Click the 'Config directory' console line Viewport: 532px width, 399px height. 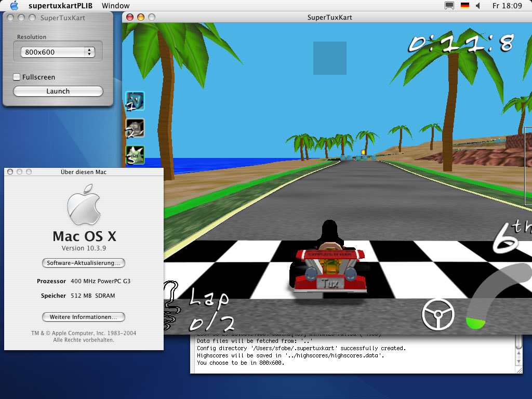pos(301,348)
